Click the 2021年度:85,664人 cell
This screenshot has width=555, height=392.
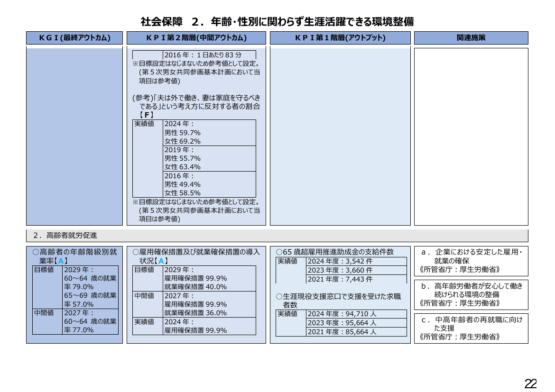(356, 332)
